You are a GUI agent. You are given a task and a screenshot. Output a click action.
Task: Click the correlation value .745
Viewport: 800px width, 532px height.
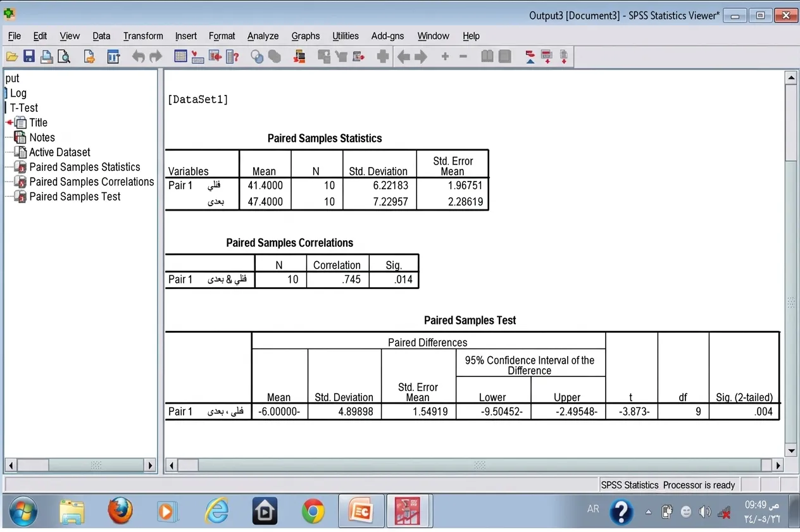click(x=351, y=279)
